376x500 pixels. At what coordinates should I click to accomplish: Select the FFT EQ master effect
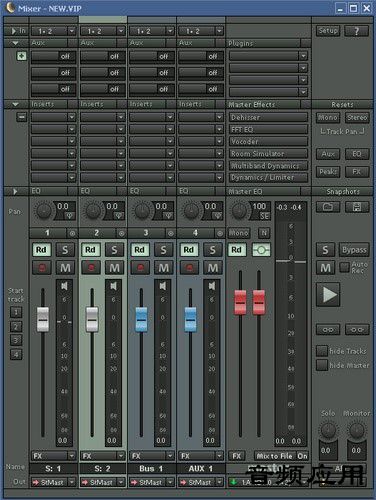coord(268,129)
